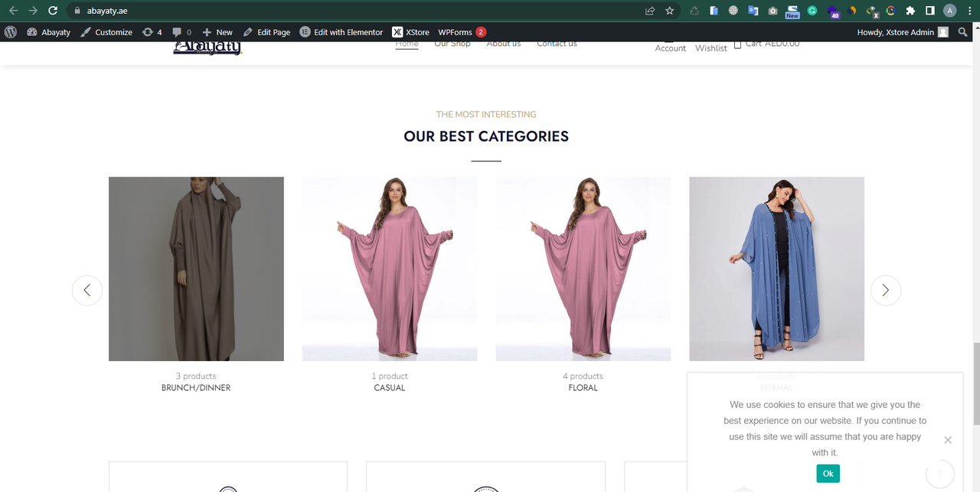980x492 pixels.
Task: Click the BRUNCH/DINNER category title
Action: (x=196, y=388)
